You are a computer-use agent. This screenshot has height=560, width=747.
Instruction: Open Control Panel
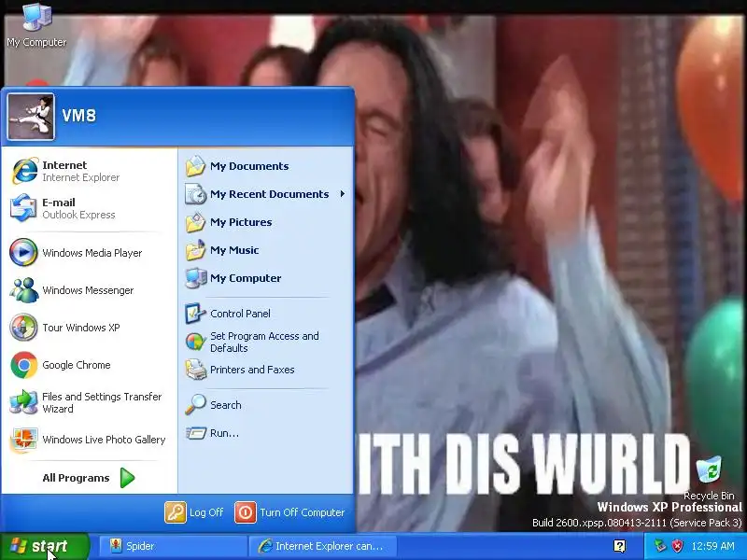266,314
